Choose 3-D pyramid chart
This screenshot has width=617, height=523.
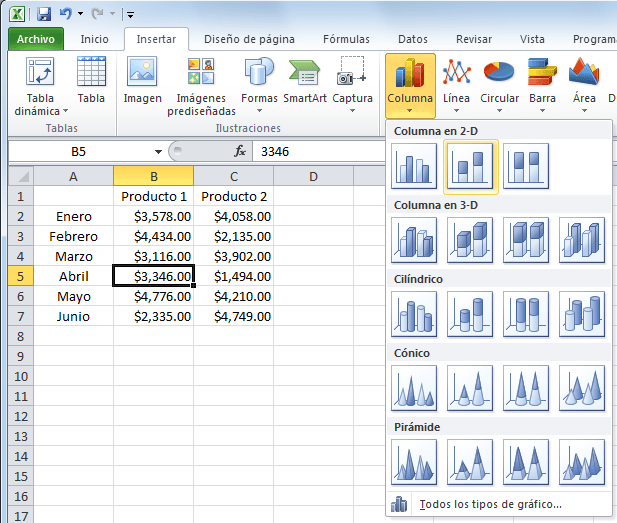pos(582,462)
